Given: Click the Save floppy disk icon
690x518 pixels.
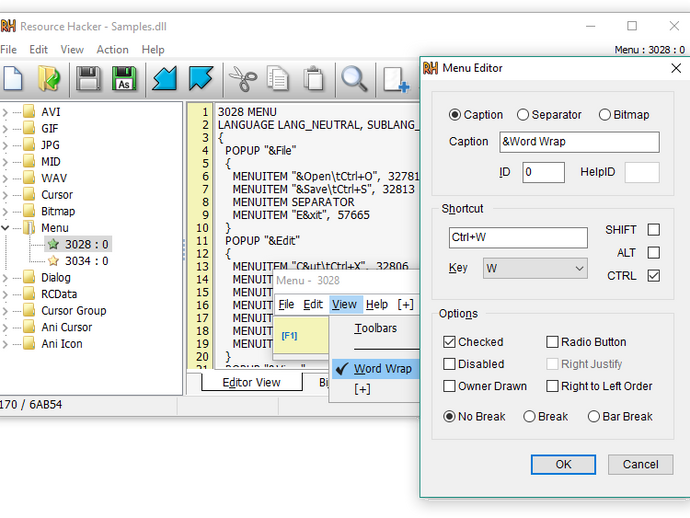Looking at the screenshot, I should point(88,79).
